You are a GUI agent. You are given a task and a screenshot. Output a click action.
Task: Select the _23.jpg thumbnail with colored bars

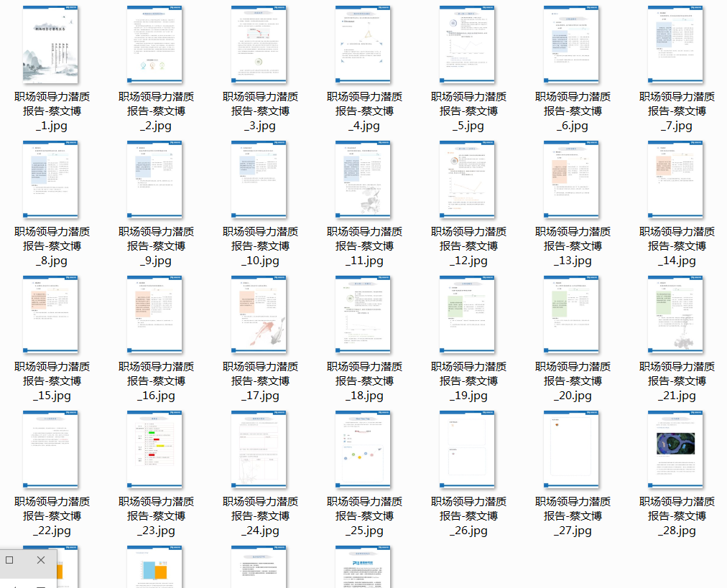[x=155, y=449]
